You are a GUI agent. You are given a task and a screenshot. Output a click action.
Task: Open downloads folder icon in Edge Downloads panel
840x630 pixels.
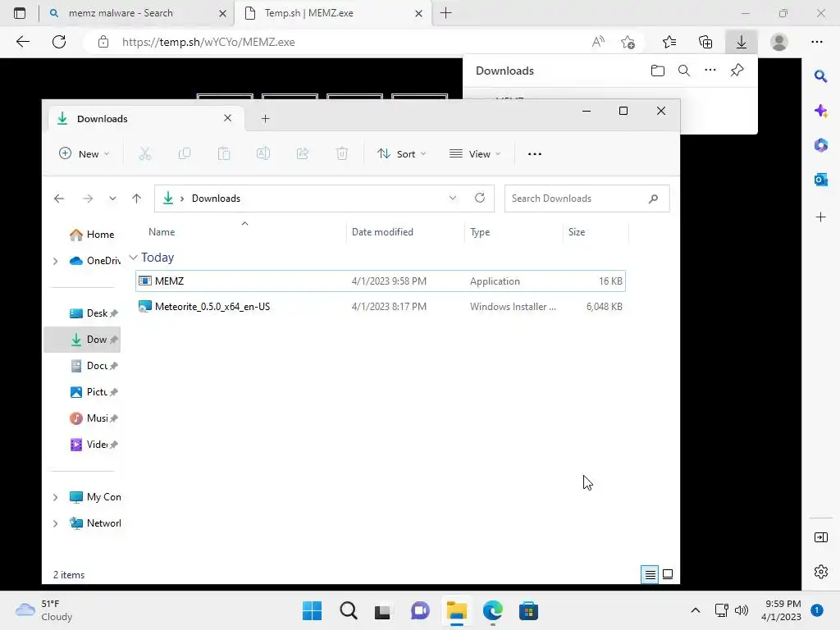658,71
